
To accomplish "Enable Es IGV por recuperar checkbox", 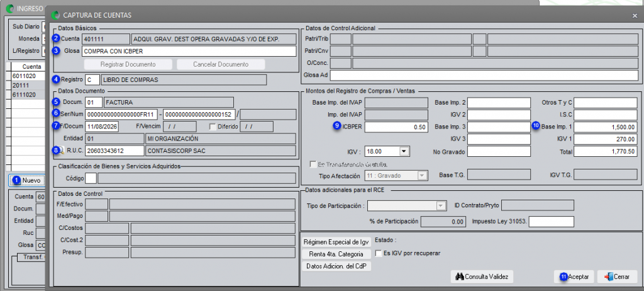I will tap(379, 253).
